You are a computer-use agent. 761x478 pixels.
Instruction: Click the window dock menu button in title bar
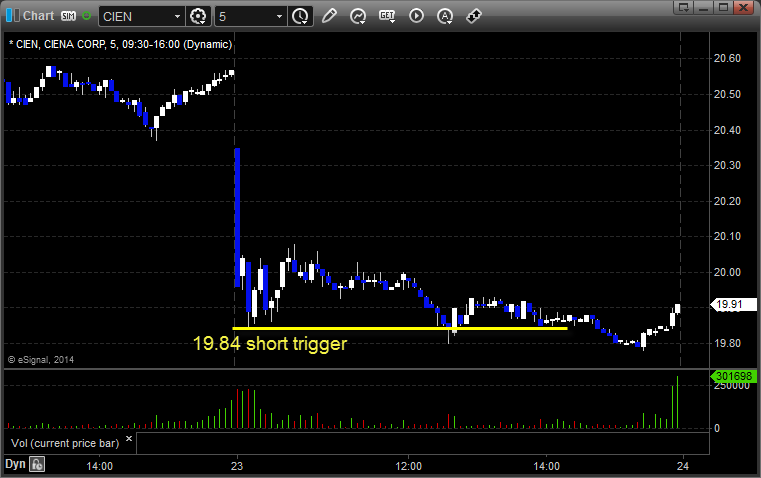683,7
